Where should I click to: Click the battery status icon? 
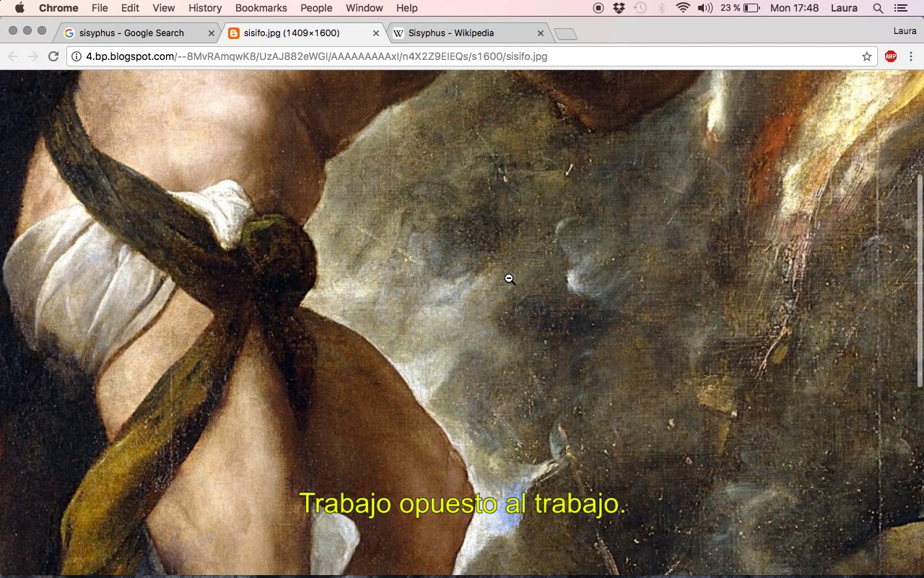click(751, 8)
